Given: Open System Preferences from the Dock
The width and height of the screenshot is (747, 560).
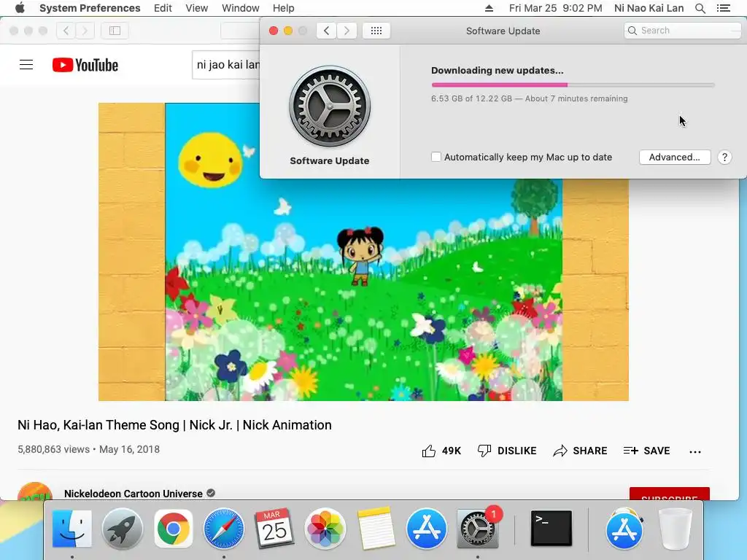Looking at the screenshot, I should (x=477, y=529).
